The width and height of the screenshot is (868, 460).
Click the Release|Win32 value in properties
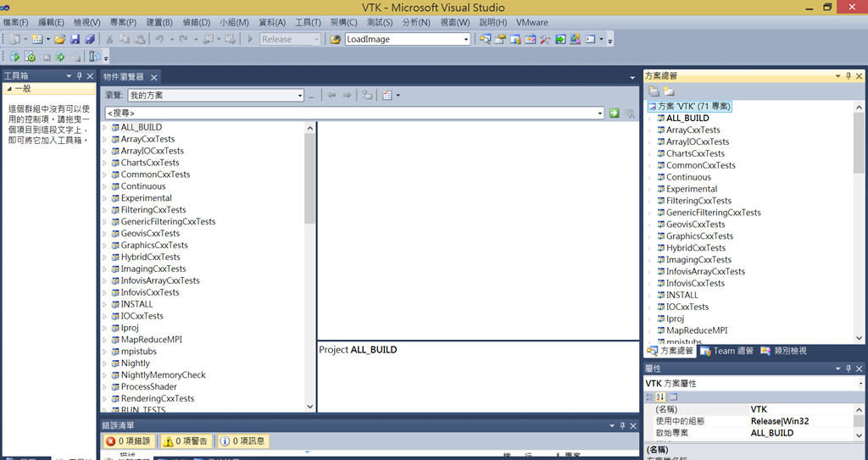point(780,421)
